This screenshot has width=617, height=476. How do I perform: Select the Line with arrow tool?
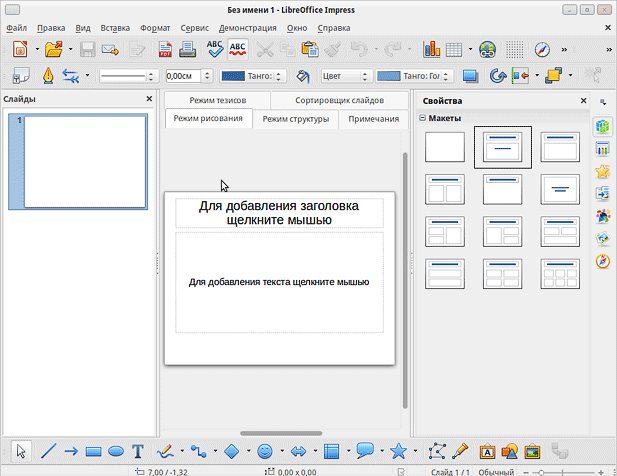[71, 451]
